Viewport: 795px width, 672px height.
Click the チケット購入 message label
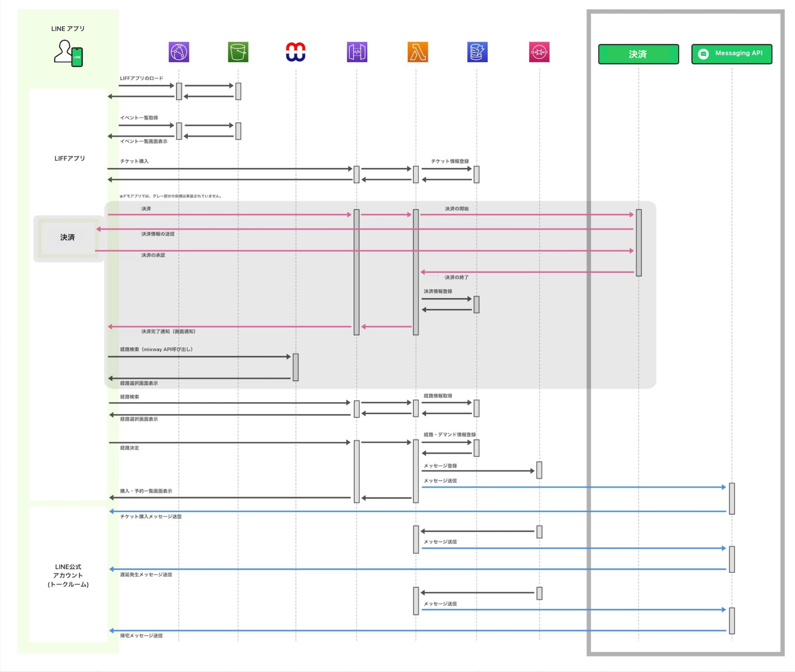(134, 161)
